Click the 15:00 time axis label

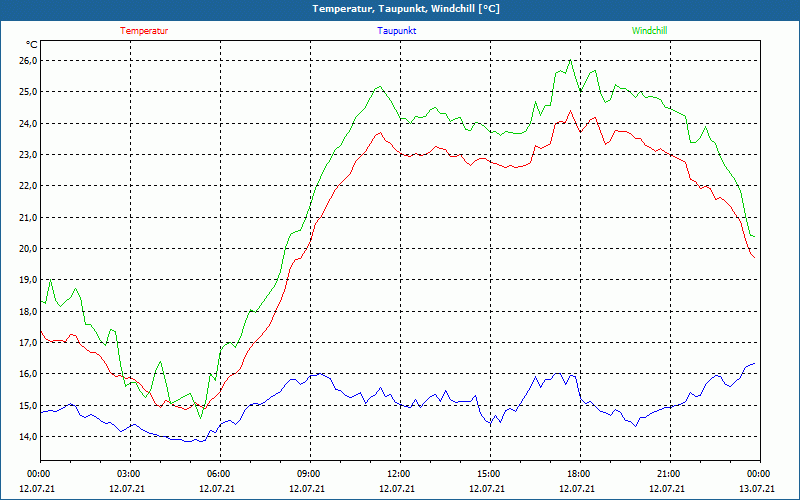pos(490,473)
